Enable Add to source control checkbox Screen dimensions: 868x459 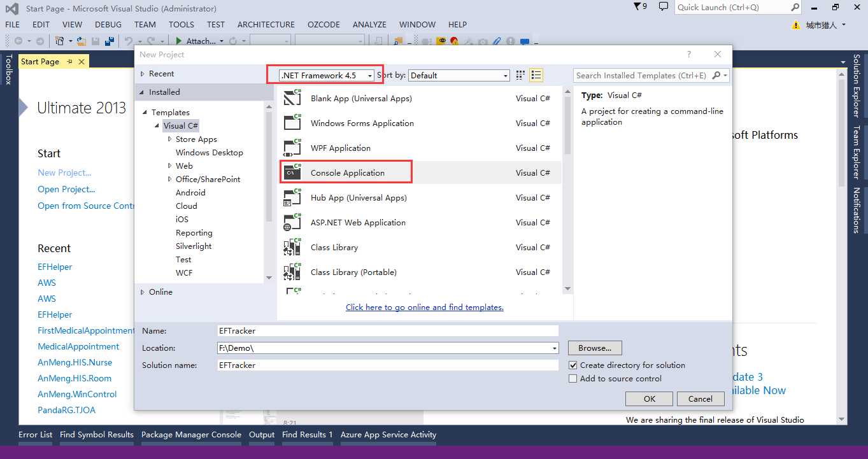pyautogui.click(x=573, y=379)
